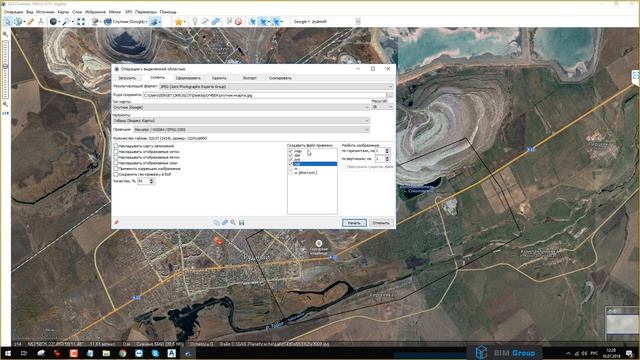Uncheck the .map georeference file option

click(x=291, y=151)
